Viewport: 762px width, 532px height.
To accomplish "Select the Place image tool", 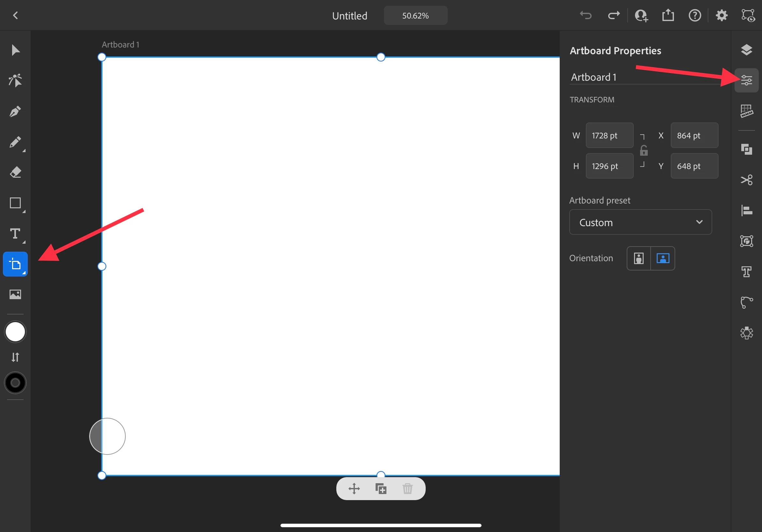I will pos(15,294).
